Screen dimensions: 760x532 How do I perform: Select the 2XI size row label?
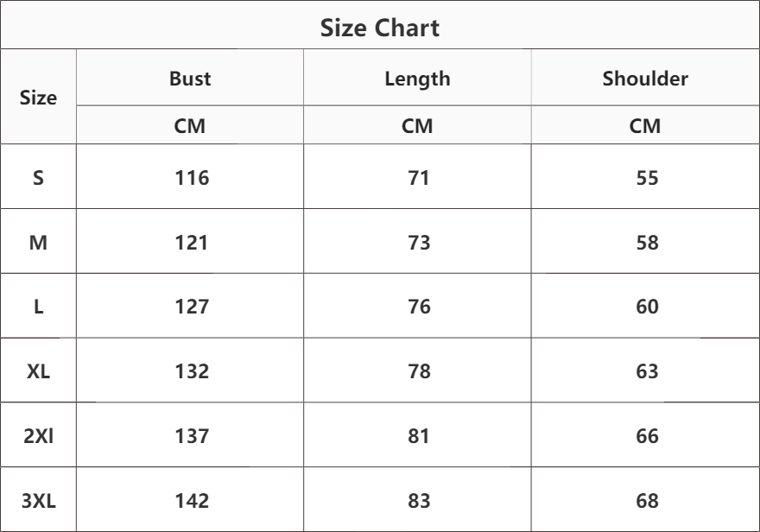[39, 436]
